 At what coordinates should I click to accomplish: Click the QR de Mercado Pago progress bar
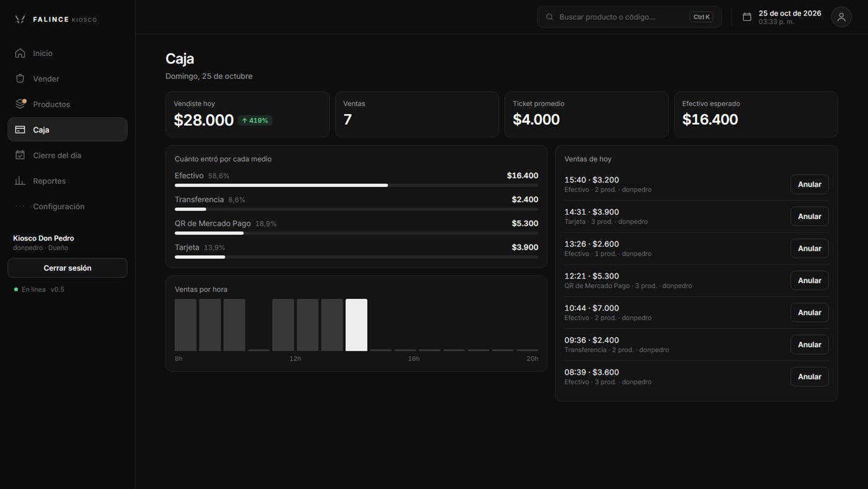coord(356,233)
